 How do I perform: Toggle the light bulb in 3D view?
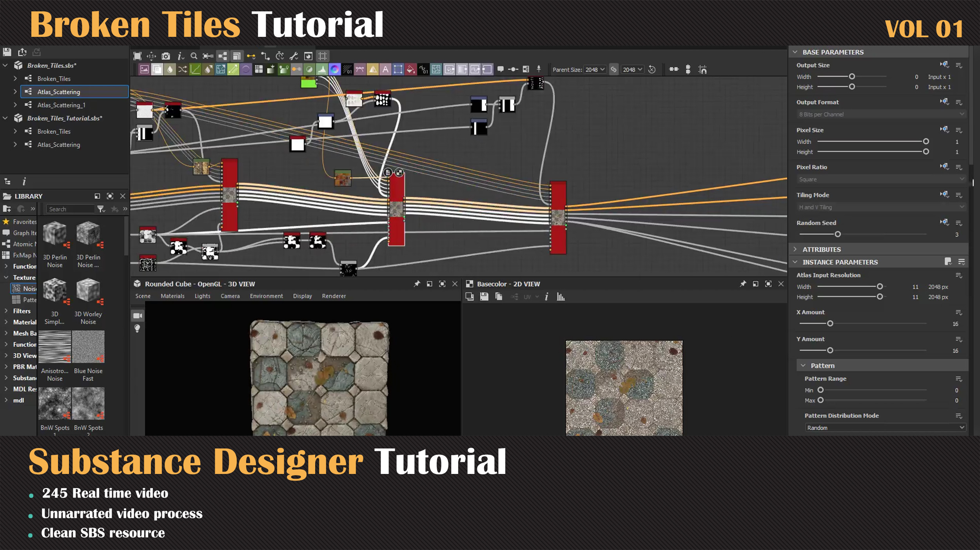(137, 329)
